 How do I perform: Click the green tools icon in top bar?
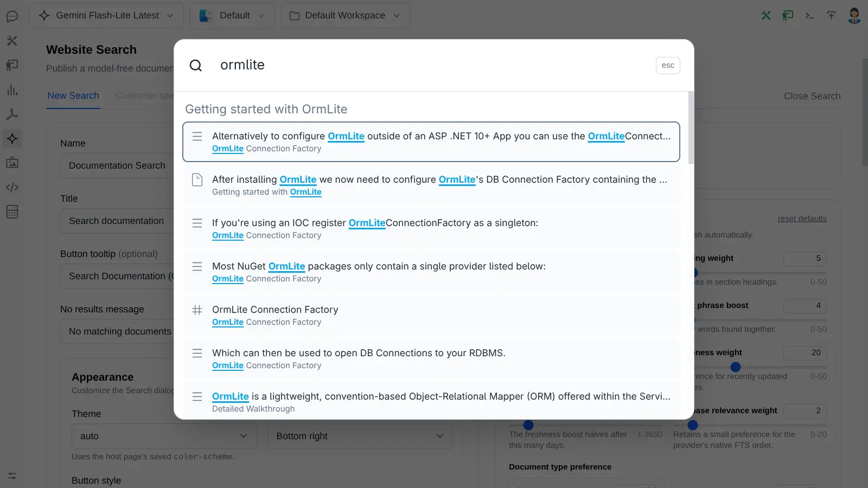(x=766, y=15)
